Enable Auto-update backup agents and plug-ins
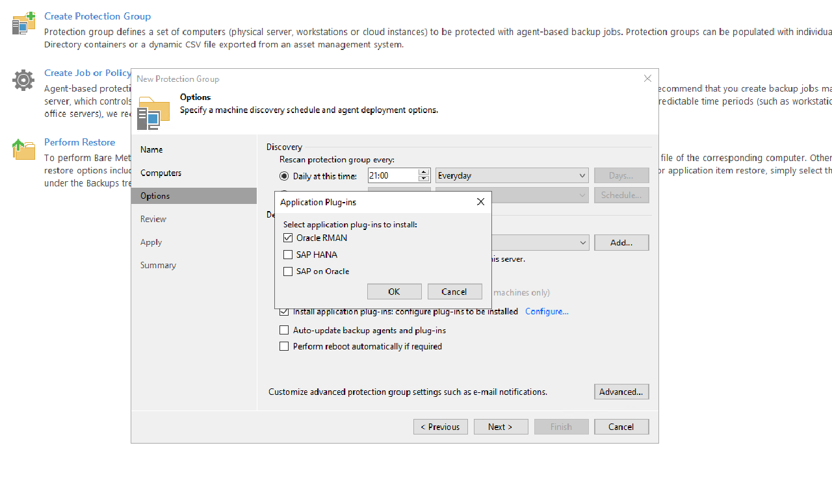832x504 pixels. tap(284, 330)
